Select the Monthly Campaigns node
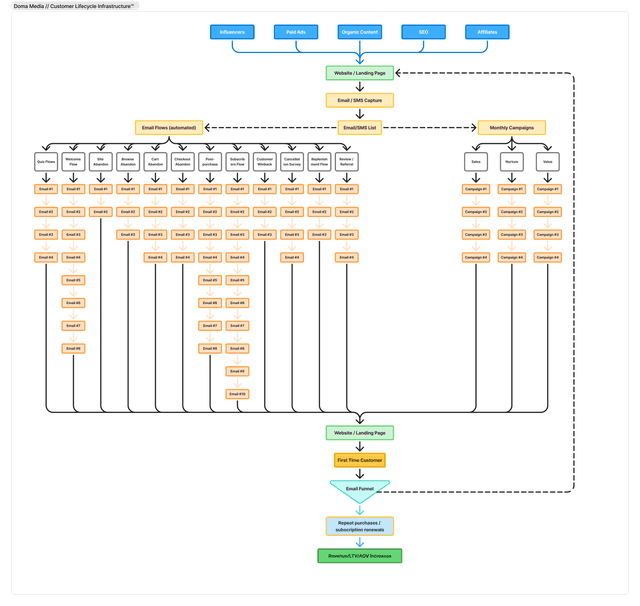This screenshot has height=606, width=640. (512, 128)
